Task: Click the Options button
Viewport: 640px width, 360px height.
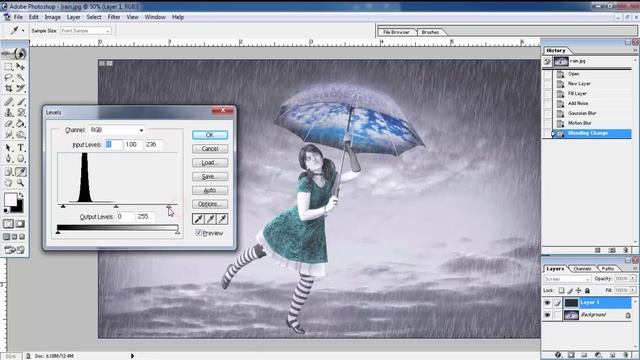Action: (210, 204)
